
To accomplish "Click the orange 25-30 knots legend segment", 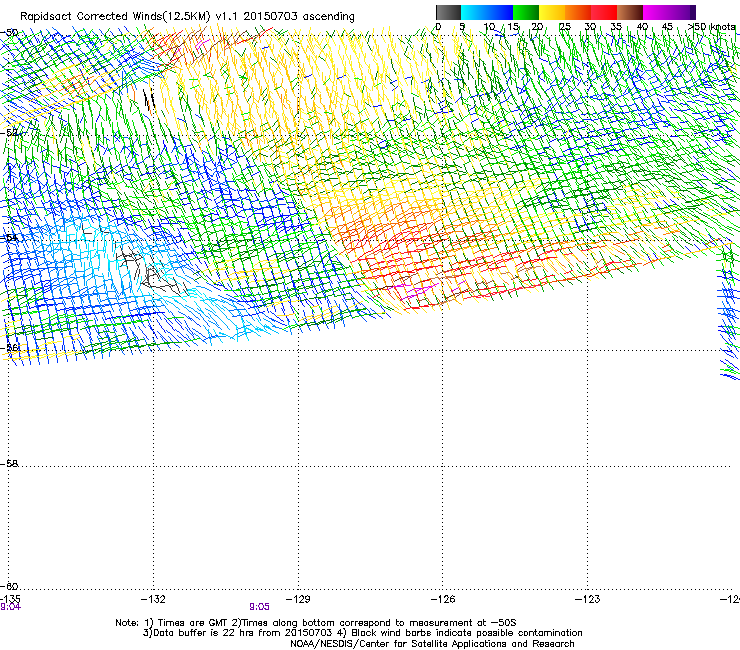I will (x=578, y=12).
